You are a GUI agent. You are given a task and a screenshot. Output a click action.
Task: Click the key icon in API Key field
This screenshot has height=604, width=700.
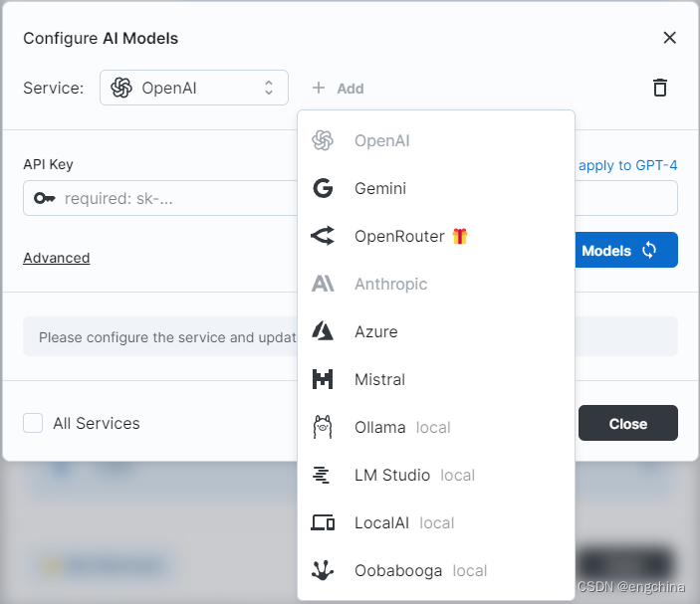tap(45, 198)
